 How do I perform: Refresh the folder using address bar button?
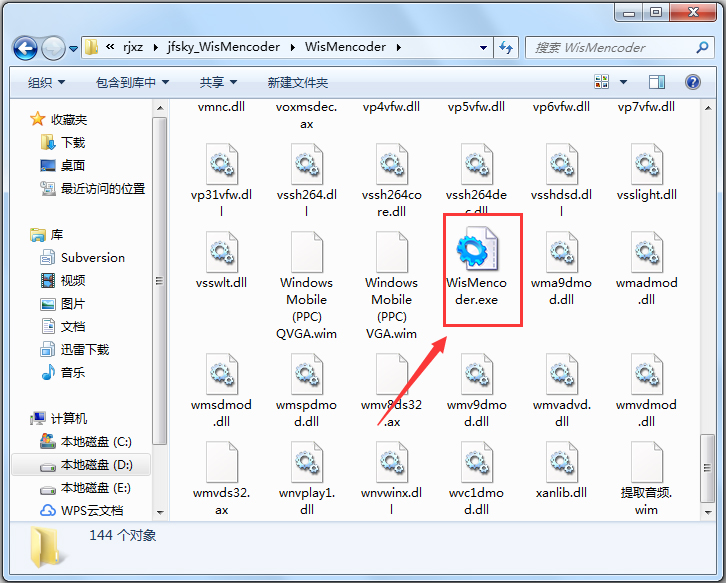506,47
